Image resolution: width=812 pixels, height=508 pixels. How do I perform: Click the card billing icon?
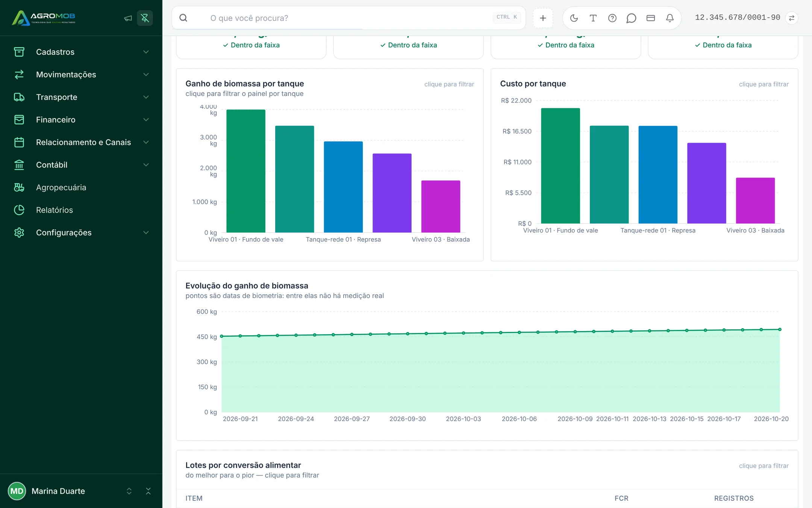click(x=651, y=18)
